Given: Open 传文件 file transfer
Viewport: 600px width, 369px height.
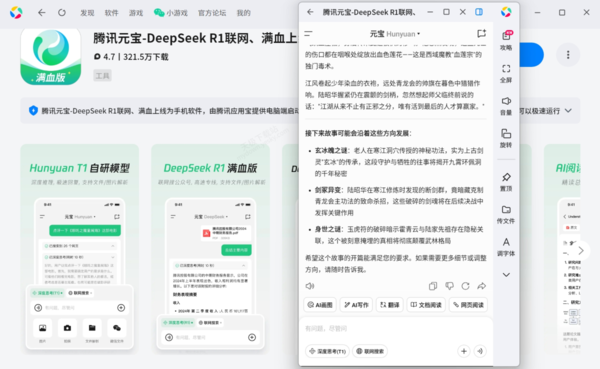Looking at the screenshot, I should pyautogui.click(x=506, y=214).
